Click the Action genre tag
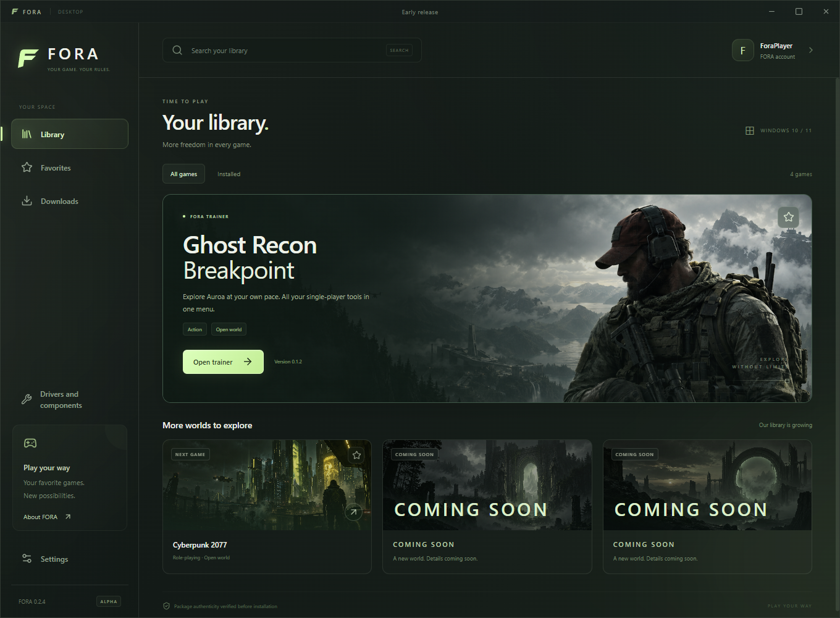Image resolution: width=840 pixels, height=618 pixels. (195, 329)
